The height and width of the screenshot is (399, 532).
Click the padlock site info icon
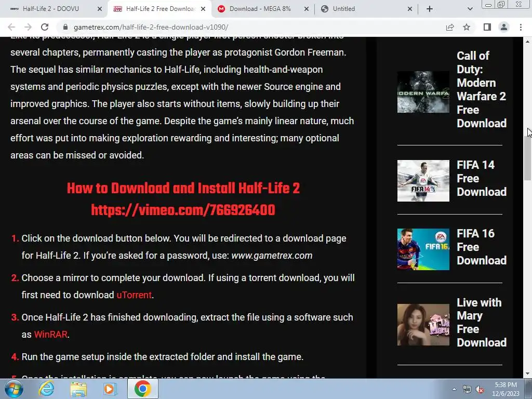pos(66,27)
